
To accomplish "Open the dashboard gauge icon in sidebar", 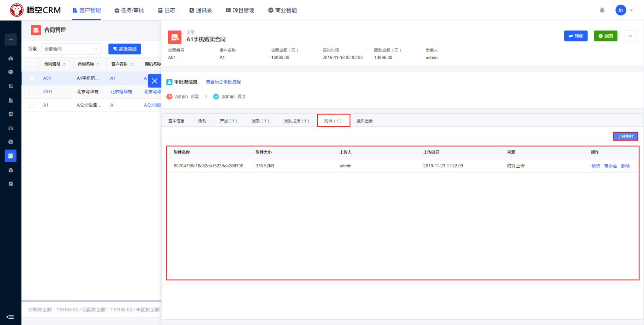I will click(x=11, y=58).
